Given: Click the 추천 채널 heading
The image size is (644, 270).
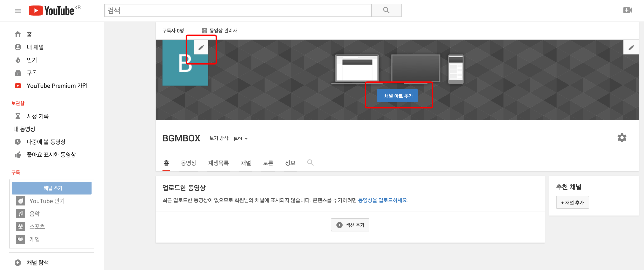Looking at the screenshot, I should point(569,187).
